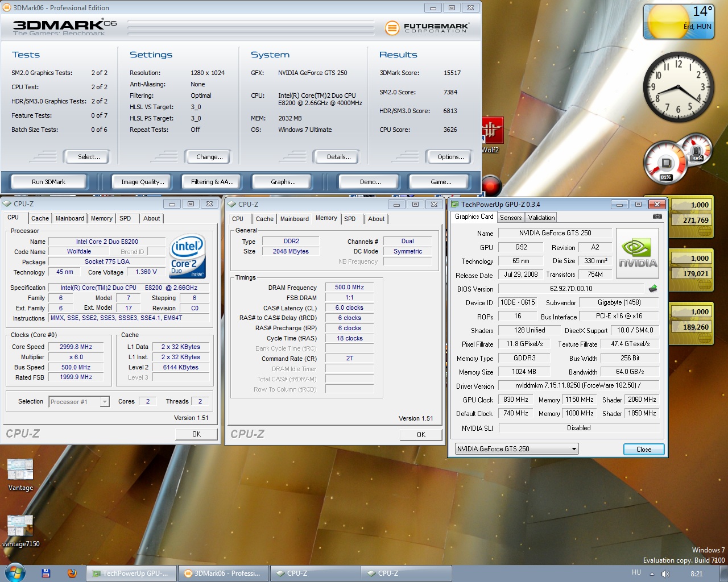Screen dimensions: 728x582
Task: Show hidden tray icons arrow
Action: point(652,573)
